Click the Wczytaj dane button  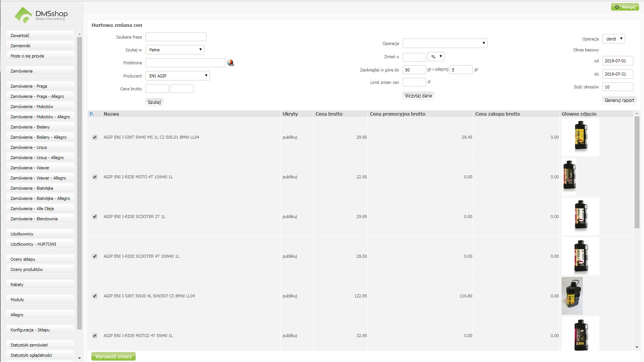tap(419, 96)
